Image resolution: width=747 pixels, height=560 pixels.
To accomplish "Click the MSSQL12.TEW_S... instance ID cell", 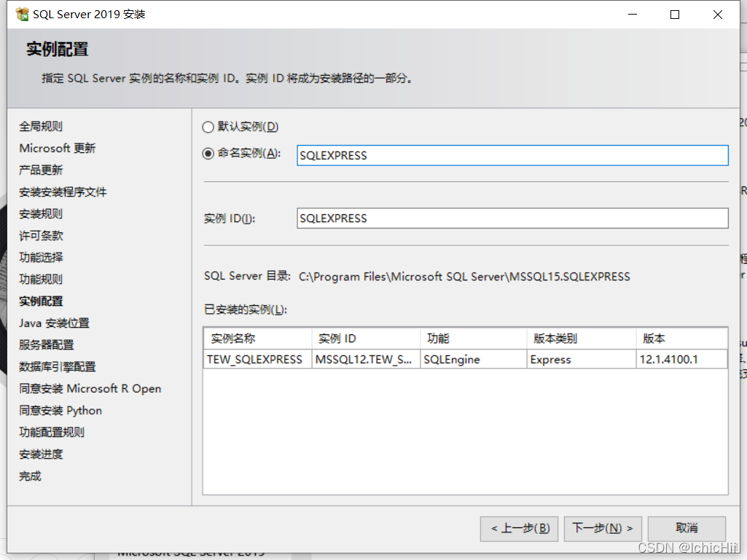I will (366, 360).
